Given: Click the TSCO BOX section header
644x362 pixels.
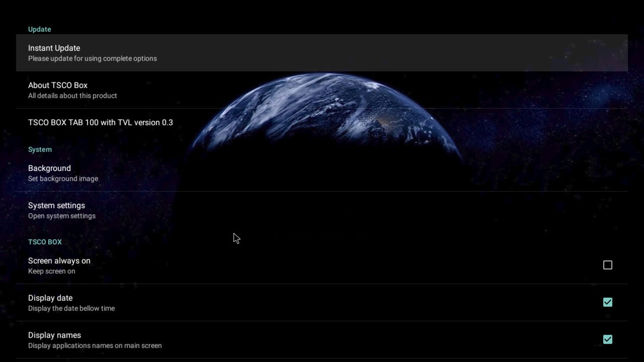Looking at the screenshot, I should click(x=45, y=242).
